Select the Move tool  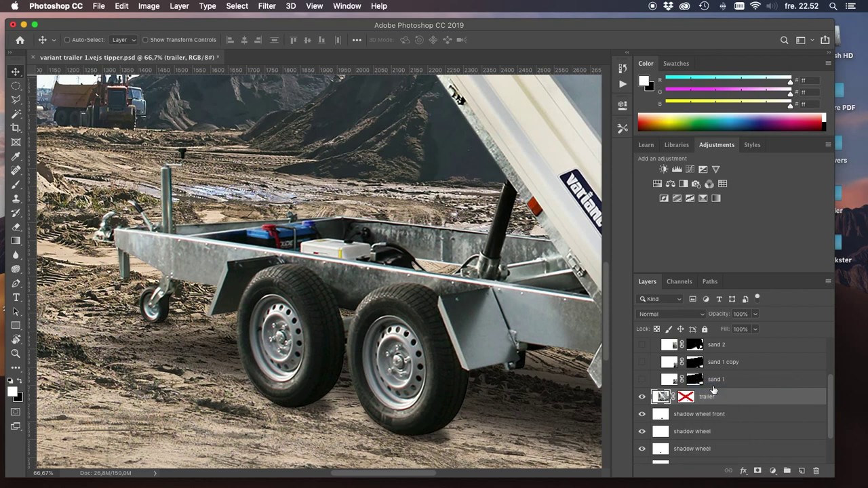(x=16, y=71)
